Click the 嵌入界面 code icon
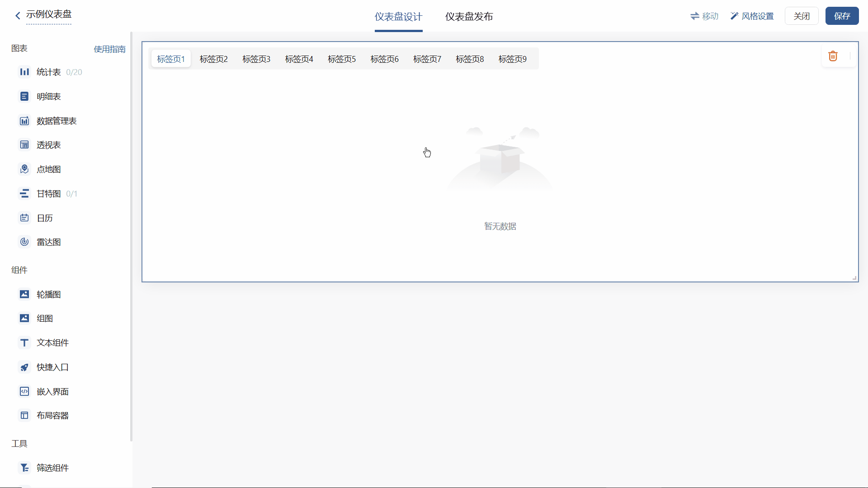868x488 pixels. (24, 391)
